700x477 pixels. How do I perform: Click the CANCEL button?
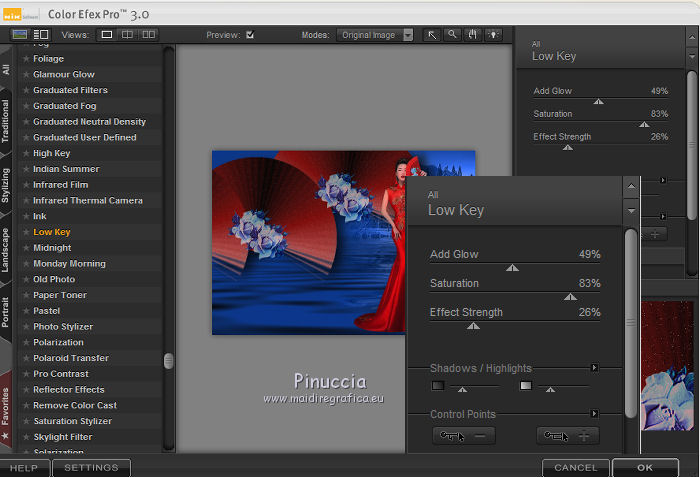coord(575,467)
